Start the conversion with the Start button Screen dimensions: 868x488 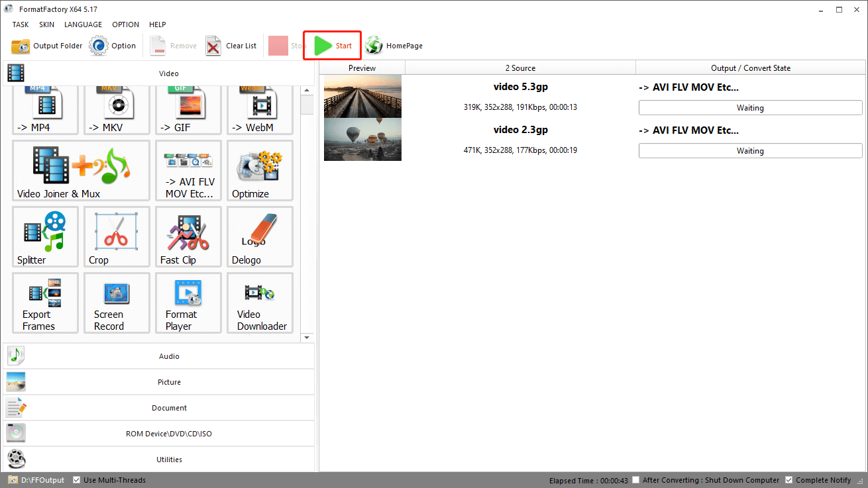point(333,46)
